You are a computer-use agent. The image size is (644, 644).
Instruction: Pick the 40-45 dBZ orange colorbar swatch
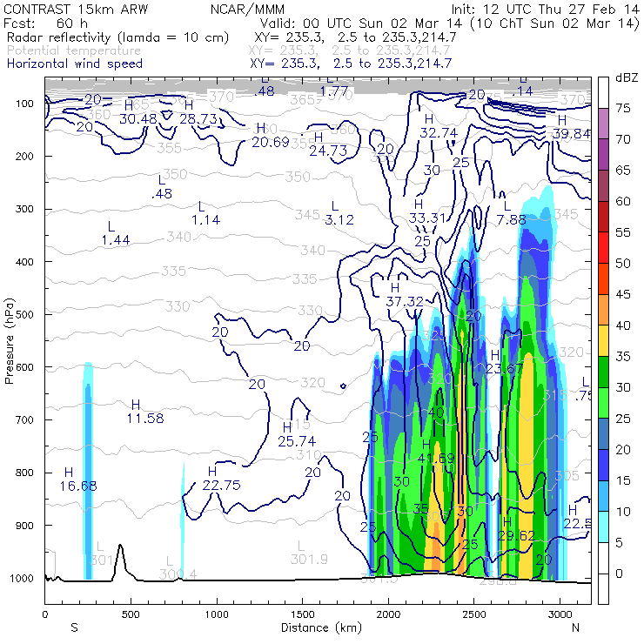(x=603, y=310)
